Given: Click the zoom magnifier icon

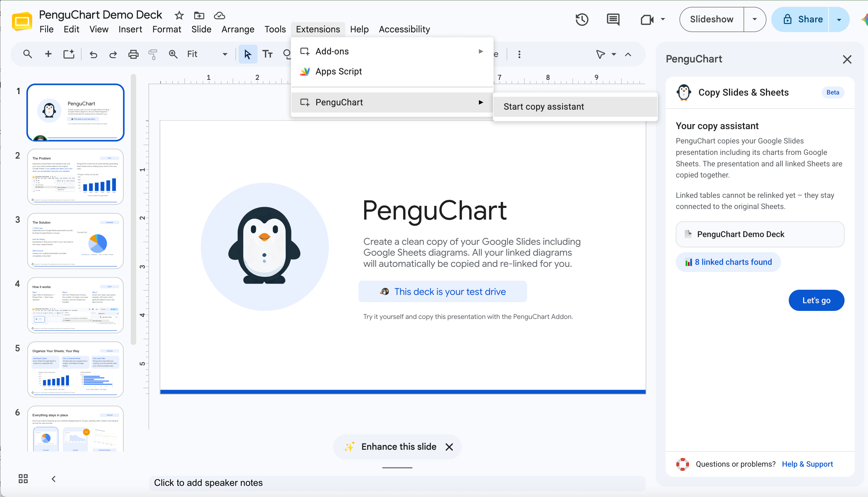Looking at the screenshot, I should pyautogui.click(x=173, y=54).
